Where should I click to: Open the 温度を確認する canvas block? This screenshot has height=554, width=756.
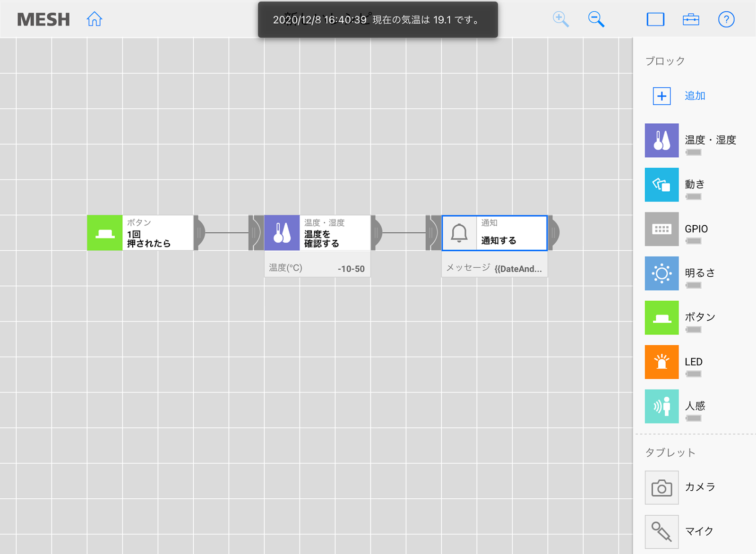[x=318, y=233]
